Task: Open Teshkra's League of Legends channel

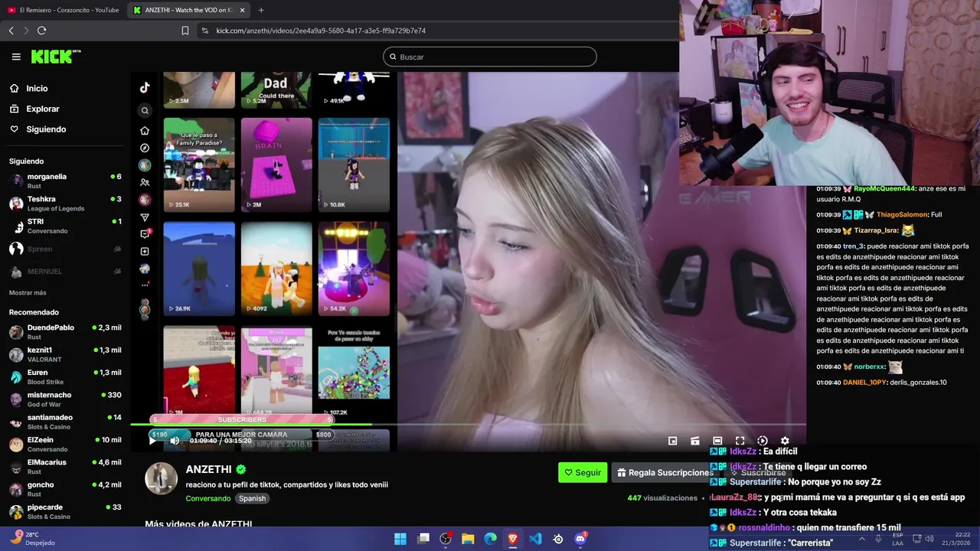Action: [x=65, y=204]
